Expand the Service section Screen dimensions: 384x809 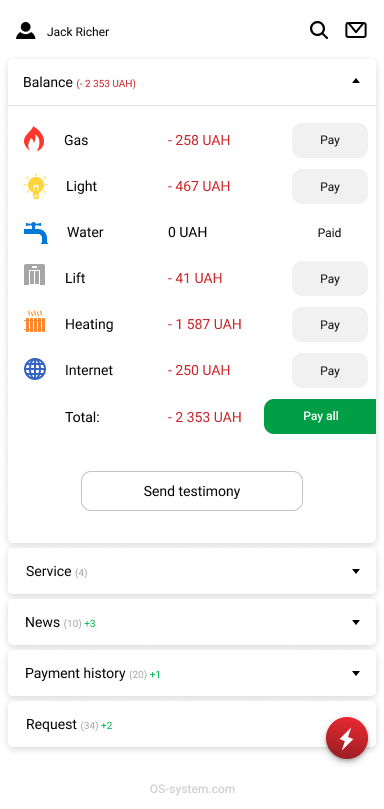tap(192, 571)
